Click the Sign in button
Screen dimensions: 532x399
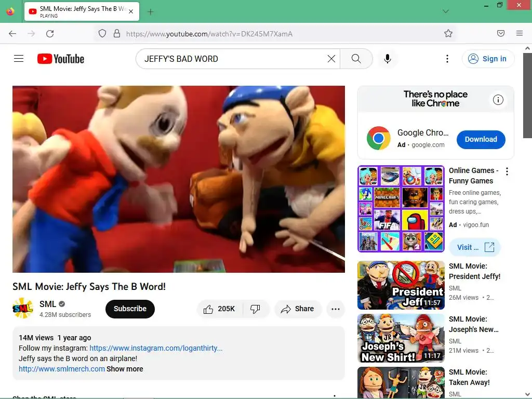tap(488, 59)
